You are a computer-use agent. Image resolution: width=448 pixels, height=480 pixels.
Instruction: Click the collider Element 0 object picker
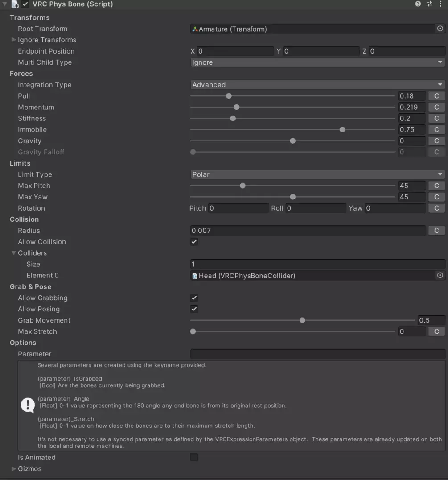pos(440,275)
